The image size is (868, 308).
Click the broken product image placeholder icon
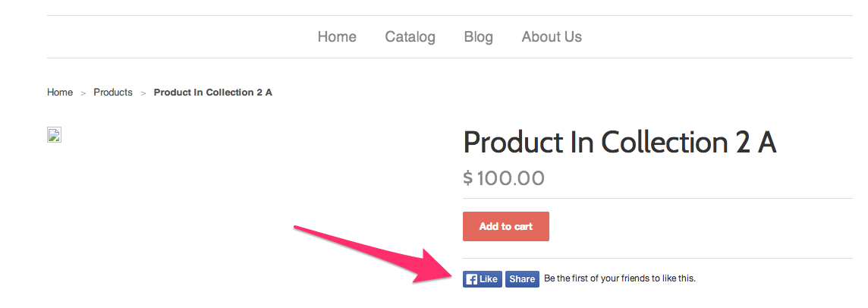[x=55, y=135]
